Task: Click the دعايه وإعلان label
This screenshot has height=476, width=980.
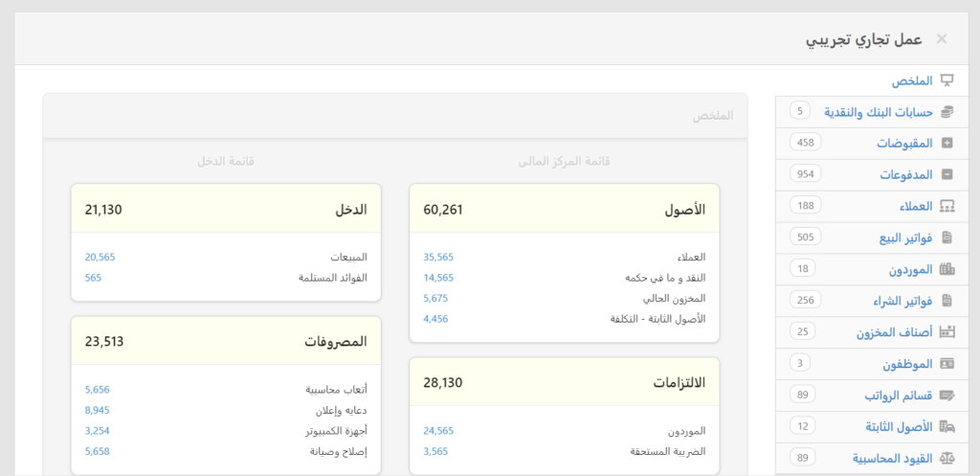Action: [x=342, y=410]
